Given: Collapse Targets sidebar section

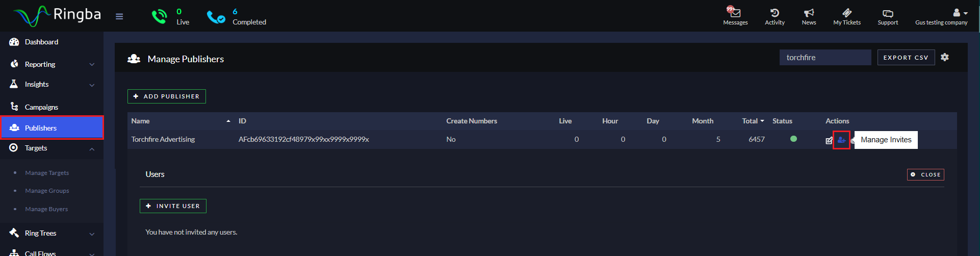Looking at the screenshot, I should pyautogui.click(x=51, y=148).
